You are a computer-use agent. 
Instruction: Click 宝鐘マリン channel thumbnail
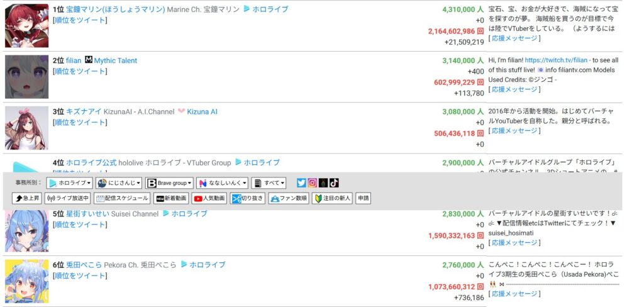(26, 26)
